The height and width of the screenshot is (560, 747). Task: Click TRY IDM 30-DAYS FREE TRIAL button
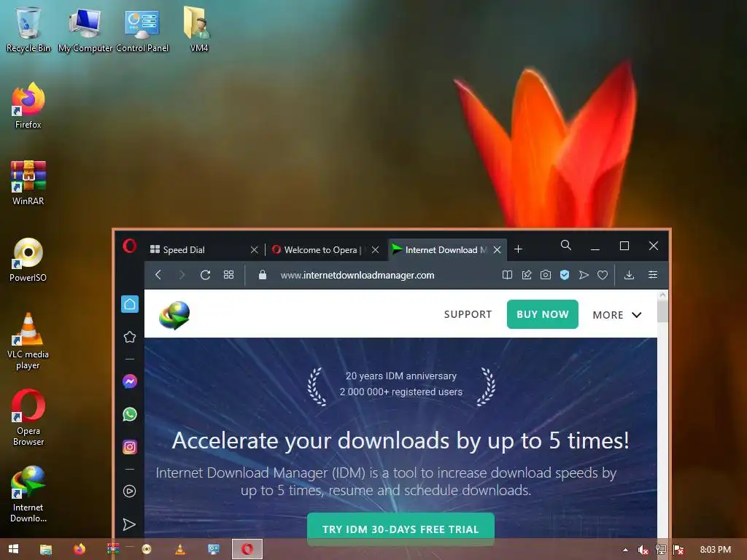tap(400, 529)
